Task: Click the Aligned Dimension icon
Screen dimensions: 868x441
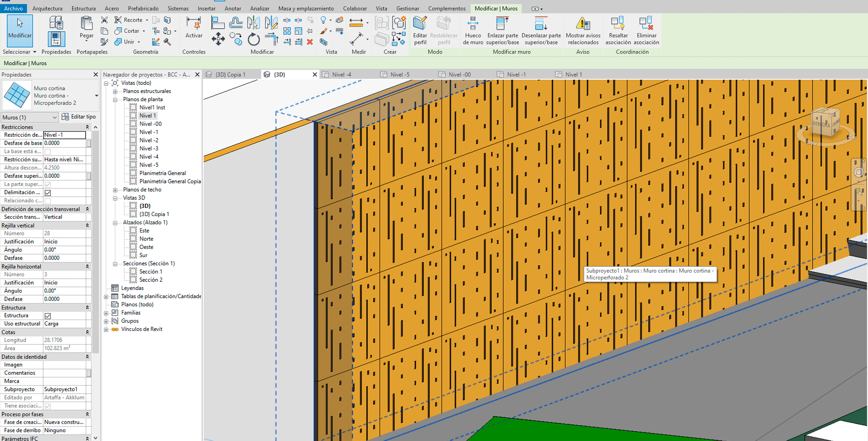Action: (x=356, y=39)
